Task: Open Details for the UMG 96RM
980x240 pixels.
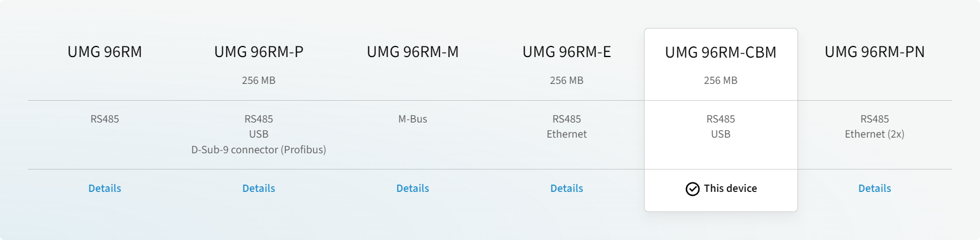Action: 105,189
